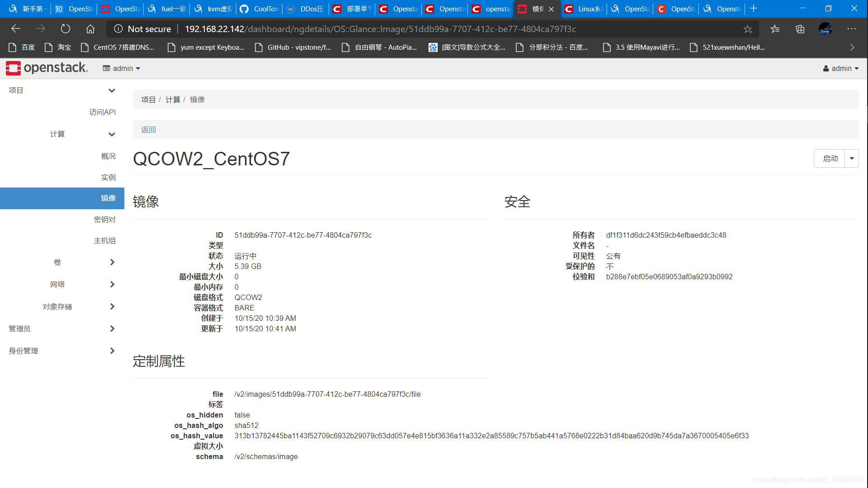Switch to the Linux系 browser tab

click(x=583, y=9)
